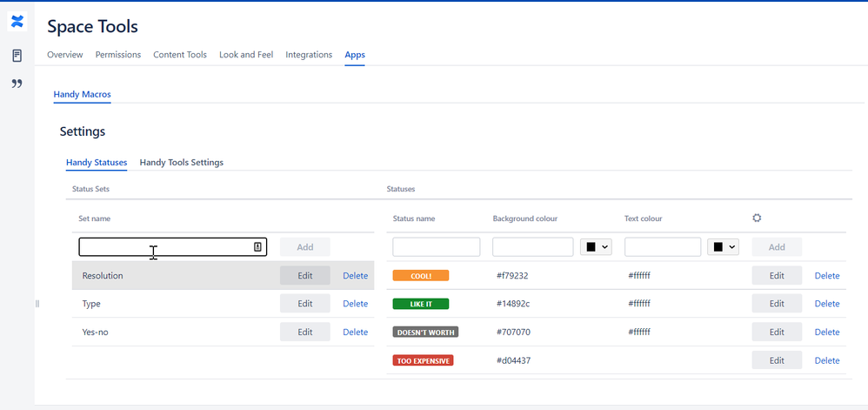Focus the Background colour input field
Viewport: 868px width, 410px height.
click(532, 247)
